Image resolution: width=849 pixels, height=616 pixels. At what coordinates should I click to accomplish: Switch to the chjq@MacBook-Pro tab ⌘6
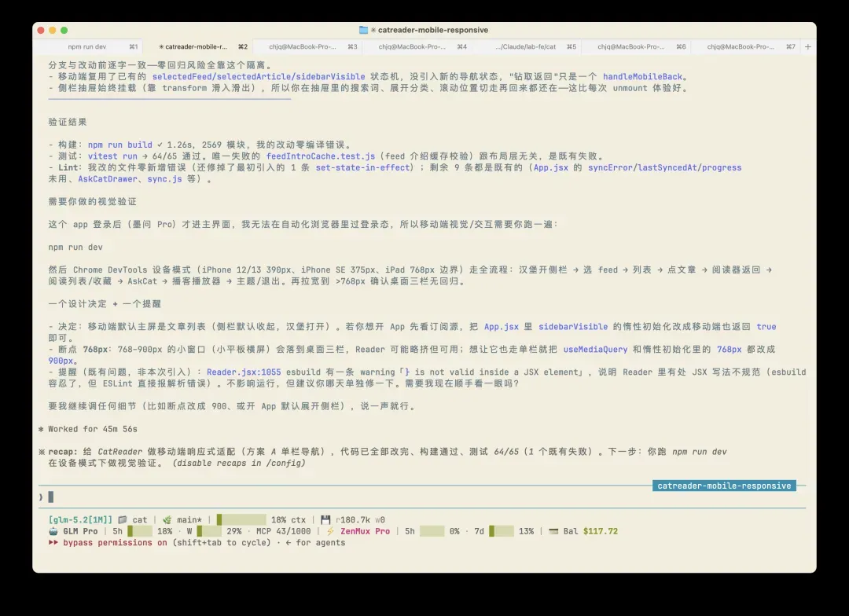click(x=636, y=47)
